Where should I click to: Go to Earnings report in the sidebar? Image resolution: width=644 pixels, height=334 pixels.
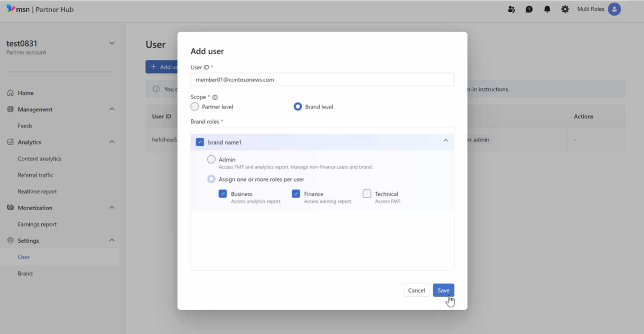pos(36,224)
